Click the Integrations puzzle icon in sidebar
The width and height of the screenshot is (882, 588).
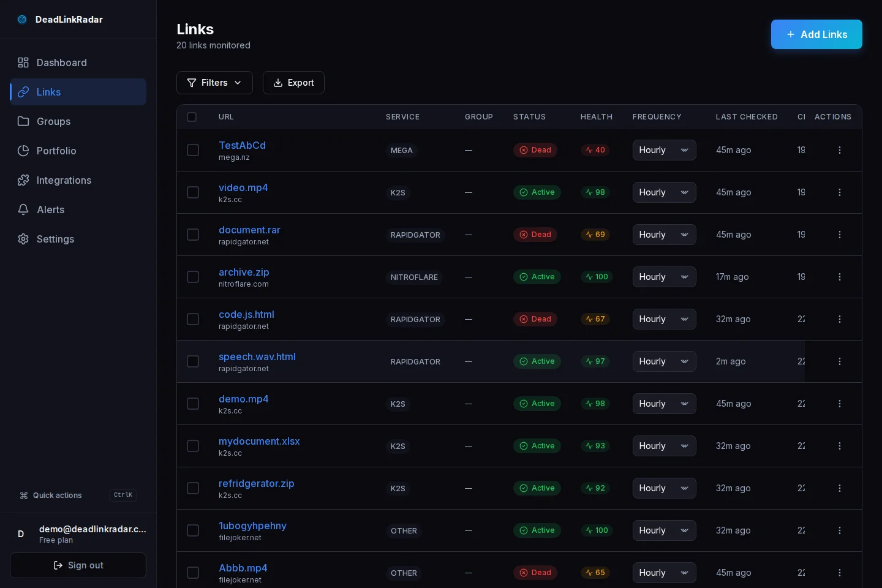23,180
